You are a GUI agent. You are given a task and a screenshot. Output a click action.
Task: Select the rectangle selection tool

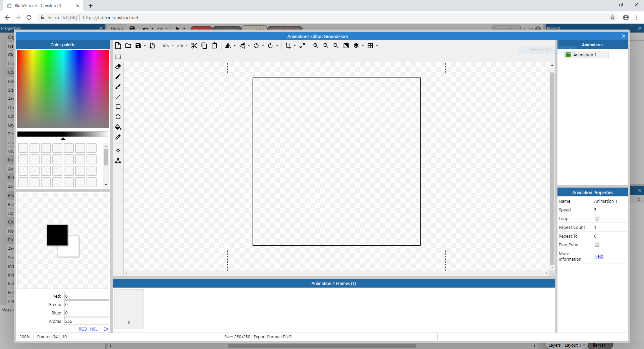click(x=118, y=56)
